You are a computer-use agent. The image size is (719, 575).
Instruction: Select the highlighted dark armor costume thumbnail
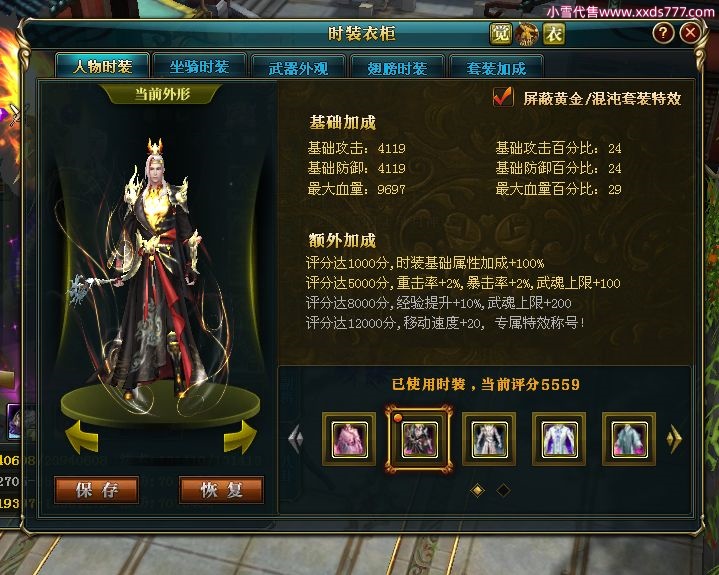419,439
